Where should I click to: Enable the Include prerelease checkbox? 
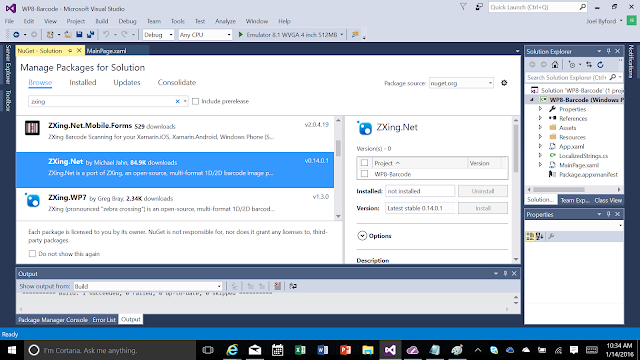pos(196,101)
